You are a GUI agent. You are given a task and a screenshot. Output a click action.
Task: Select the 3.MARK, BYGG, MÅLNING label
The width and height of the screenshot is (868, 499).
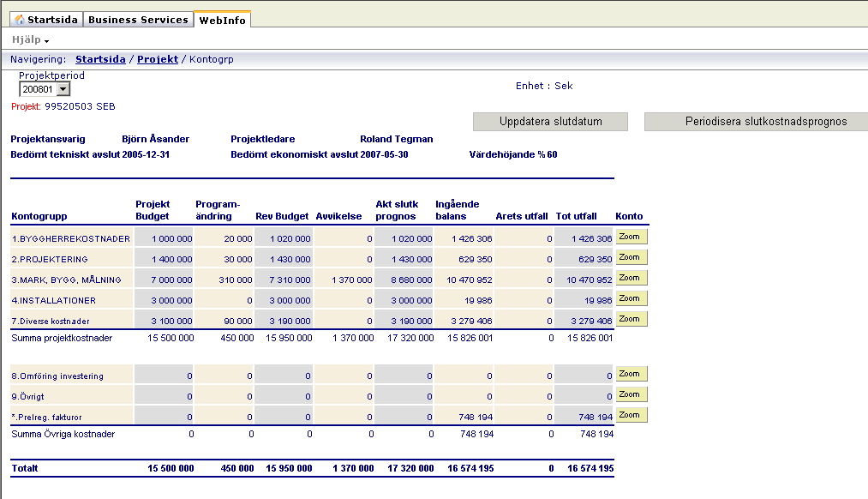point(67,280)
